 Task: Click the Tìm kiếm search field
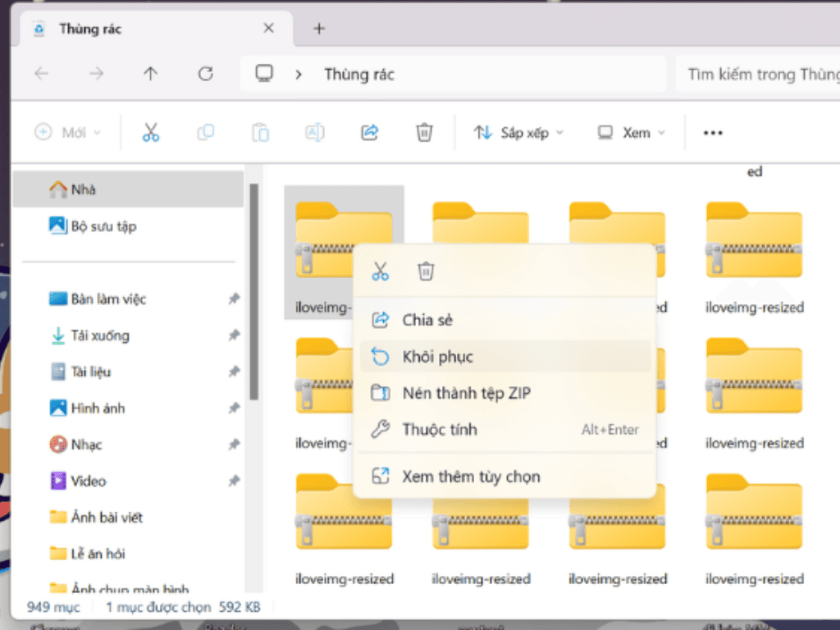(763, 74)
